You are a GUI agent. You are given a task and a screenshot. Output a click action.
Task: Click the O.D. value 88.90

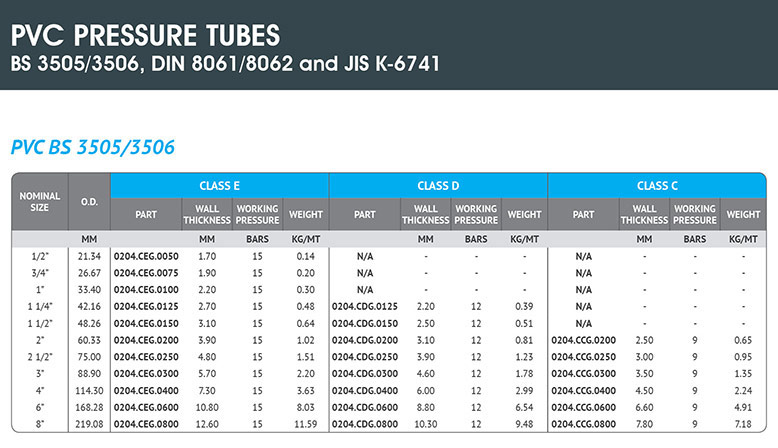[89, 374]
